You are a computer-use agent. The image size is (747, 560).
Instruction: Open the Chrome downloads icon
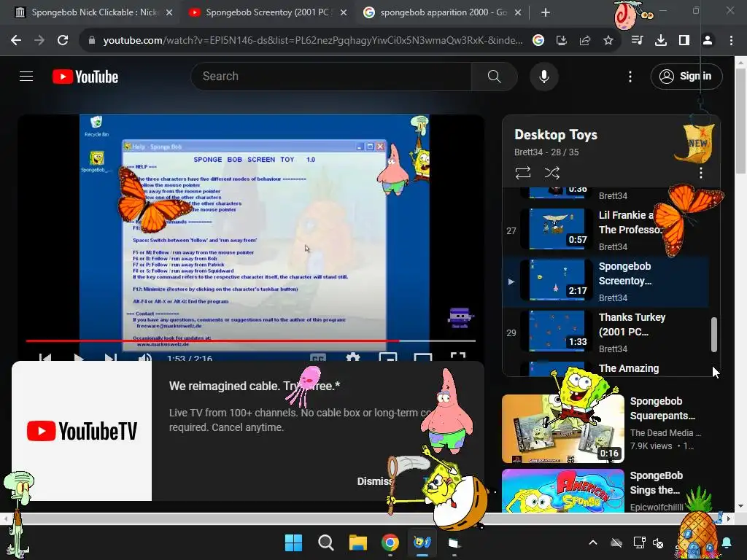[661, 41]
